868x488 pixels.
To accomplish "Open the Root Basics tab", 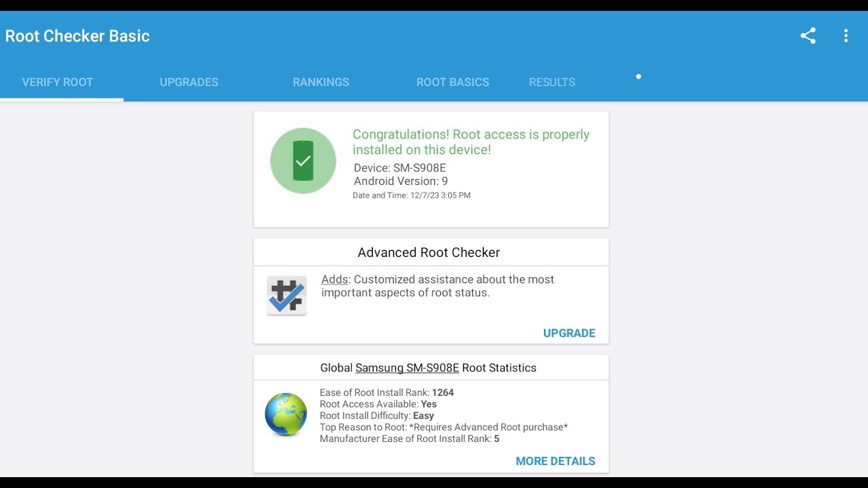I will 452,82.
